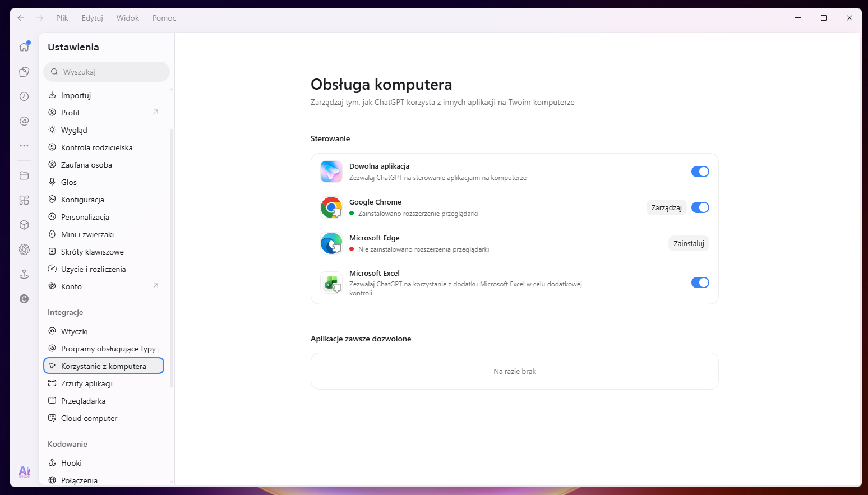Click the Google Chrome app icon
Screen dimensions: 868x495
click(x=331, y=207)
